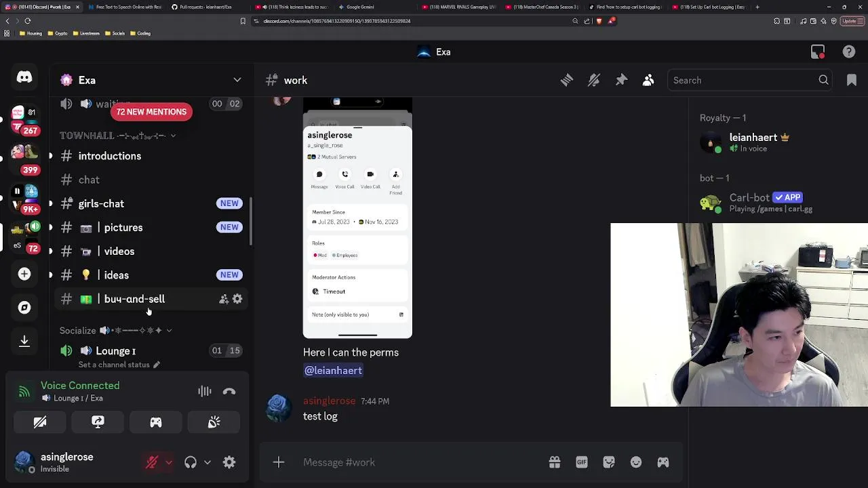Create invite for buy-and-sell channel
868x488 pixels.
[x=224, y=299]
